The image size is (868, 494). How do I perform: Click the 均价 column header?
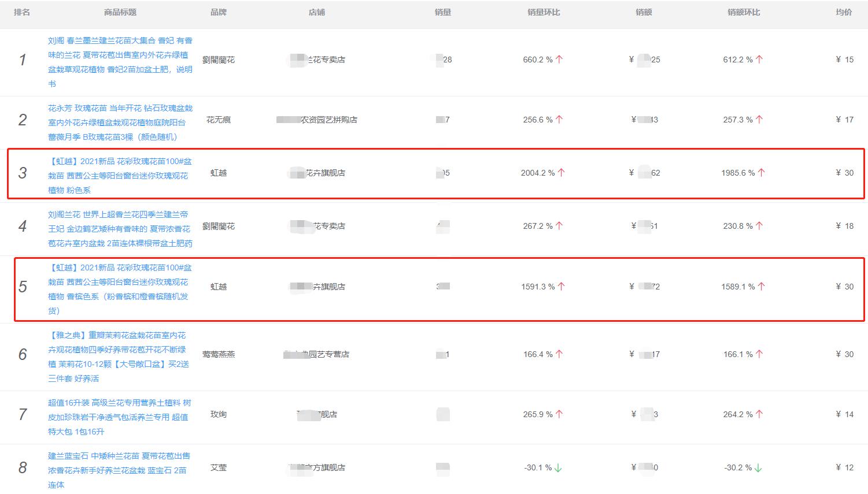click(x=844, y=12)
